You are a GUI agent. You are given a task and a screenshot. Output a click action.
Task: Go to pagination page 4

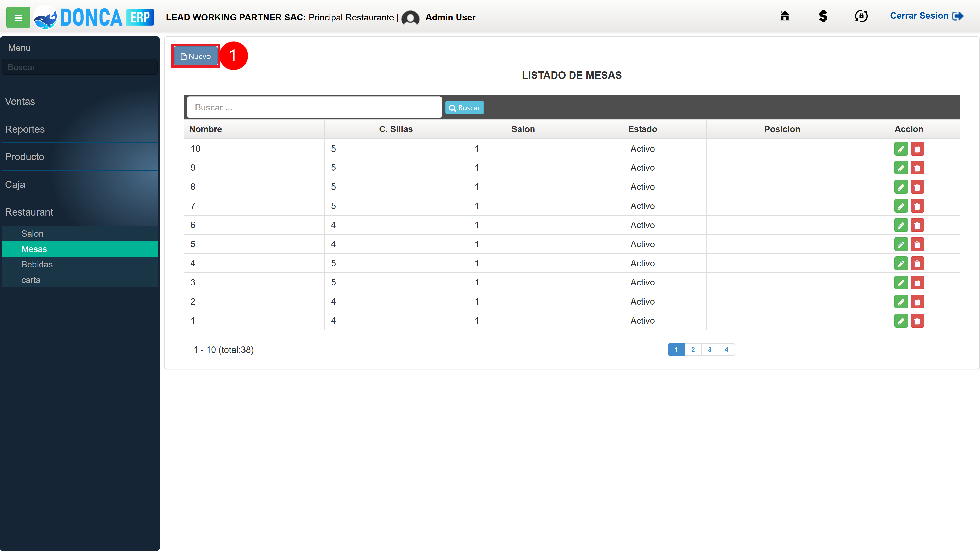726,349
